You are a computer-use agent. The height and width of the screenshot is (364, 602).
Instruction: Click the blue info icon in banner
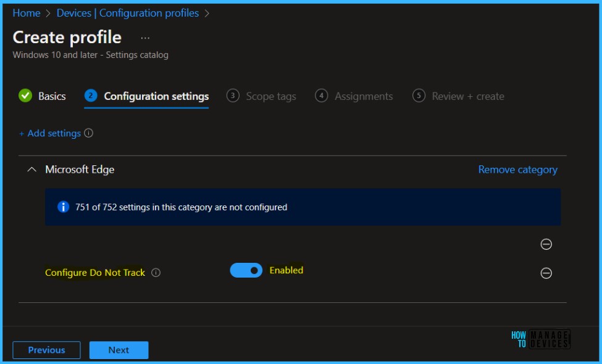(x=63, y=207)
